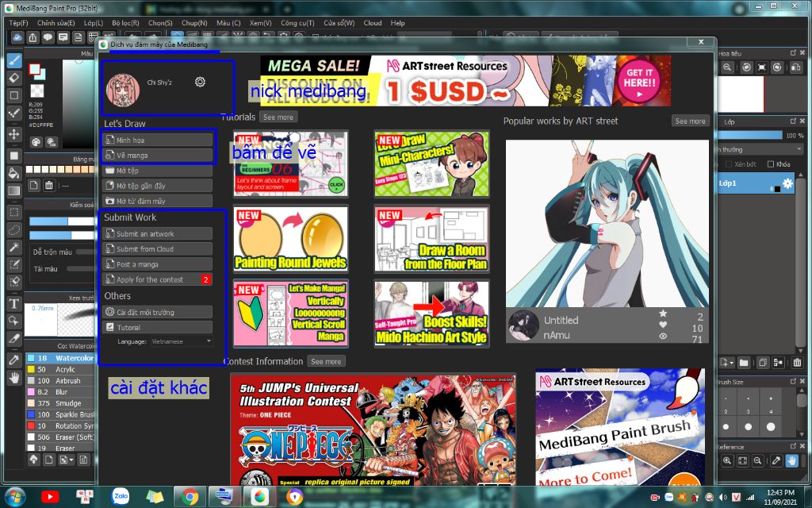Select the Hand tool in left toolbar
The height and width of the screenshot is (508, 812).
coord(14,378)
